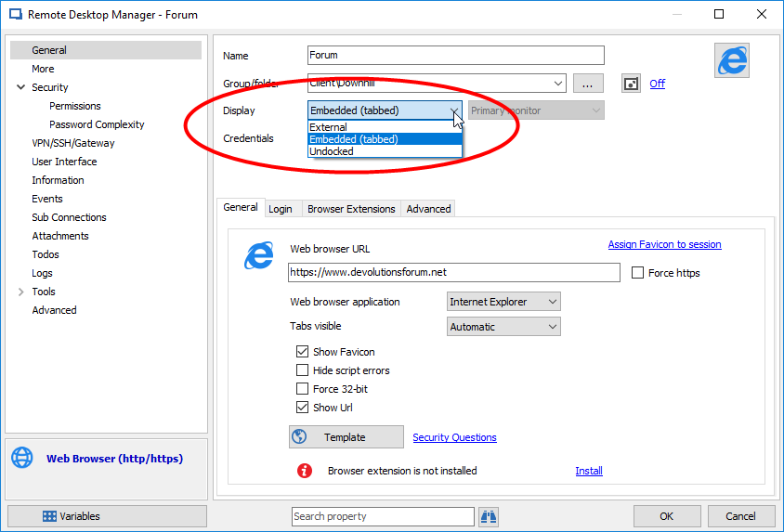This screenshot has width=784, height=532.
Task: Select Advanced in the left sidebar
Action: click(54, 310)
